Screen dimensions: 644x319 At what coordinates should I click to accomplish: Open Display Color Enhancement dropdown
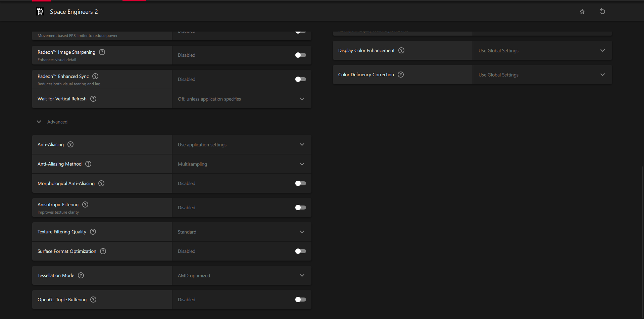[x=542, y=50]
